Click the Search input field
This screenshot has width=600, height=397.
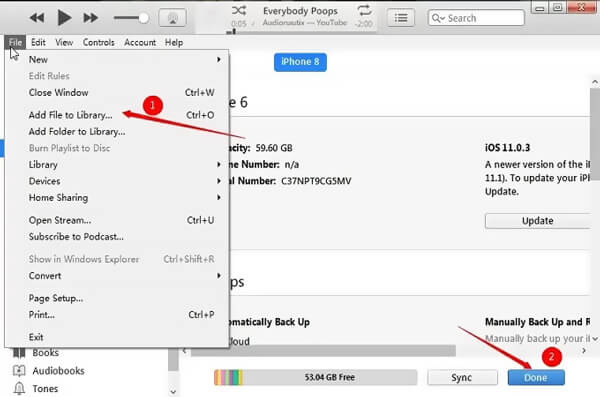tap(476, 18)
